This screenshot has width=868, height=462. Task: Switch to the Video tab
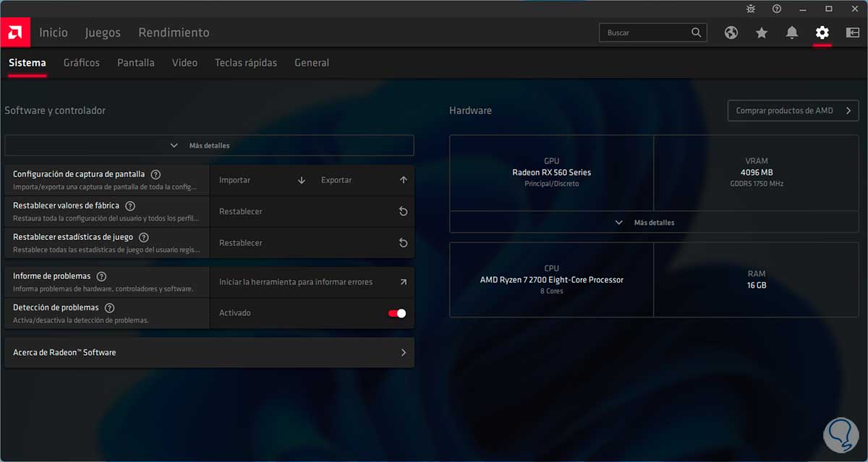tap(184, 63)
